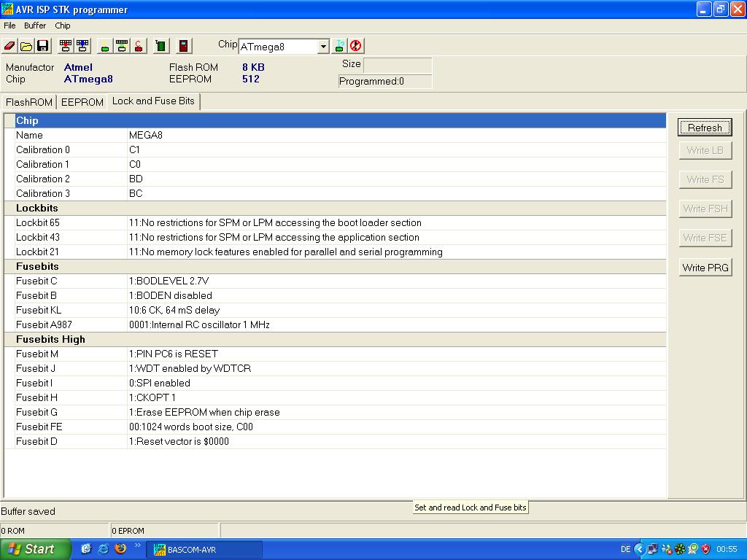Expand the Chip selection dropdown arrow
Viewport: 747px width, 560px height.
[323, 47]
